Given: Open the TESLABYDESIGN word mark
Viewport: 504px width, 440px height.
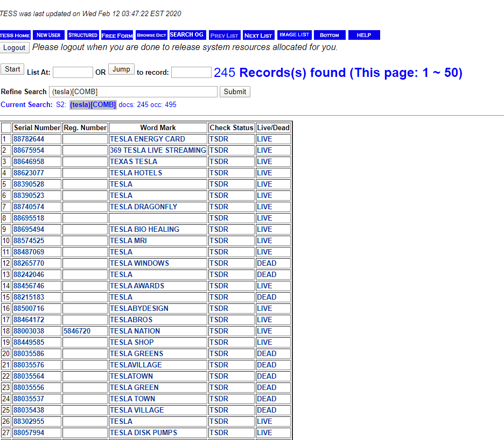Looking at the screenshot, I should pyautogui.click(x=139, y=308).
